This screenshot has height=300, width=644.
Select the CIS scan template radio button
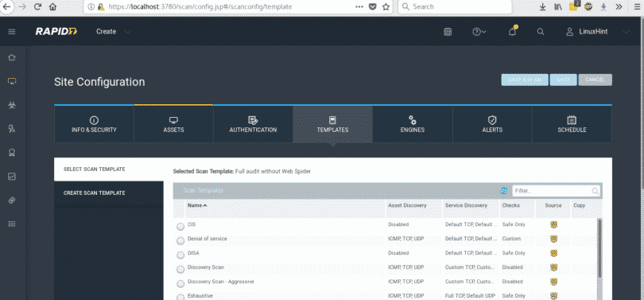180,227
